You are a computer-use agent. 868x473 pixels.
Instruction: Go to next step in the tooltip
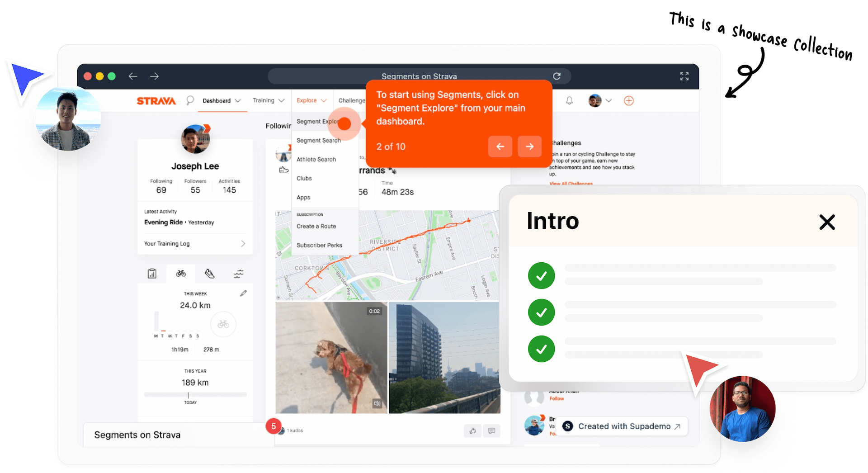pyautogui.click(x=529, y=147)
